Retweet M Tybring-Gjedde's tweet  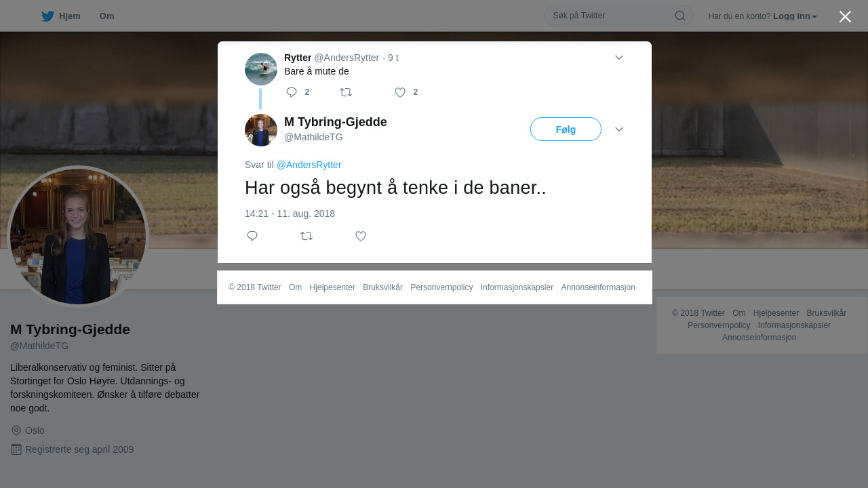point(307,236)
